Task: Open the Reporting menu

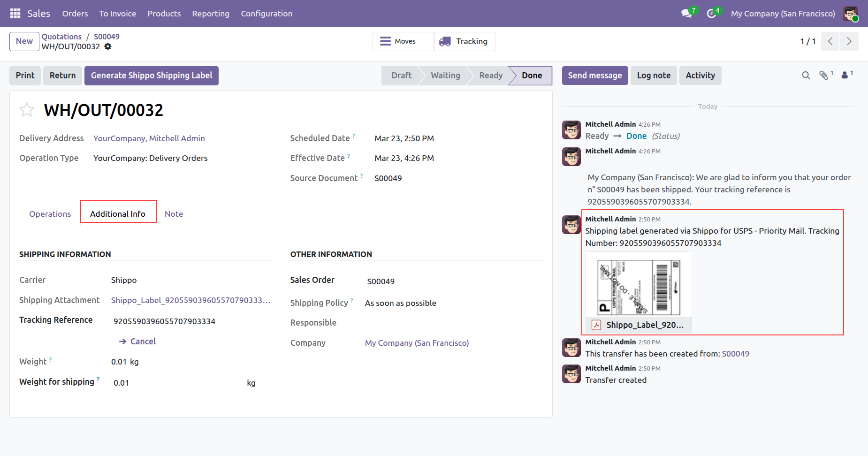Action: click(211, 14)
